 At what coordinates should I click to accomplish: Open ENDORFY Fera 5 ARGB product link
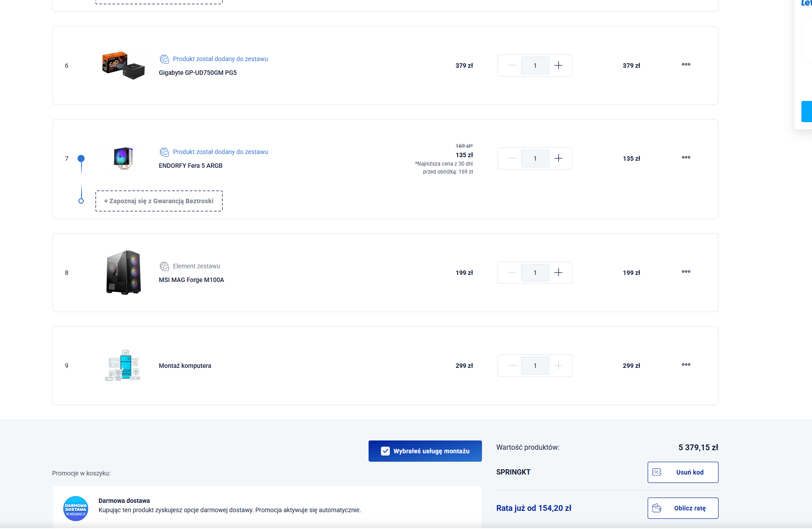190,166
